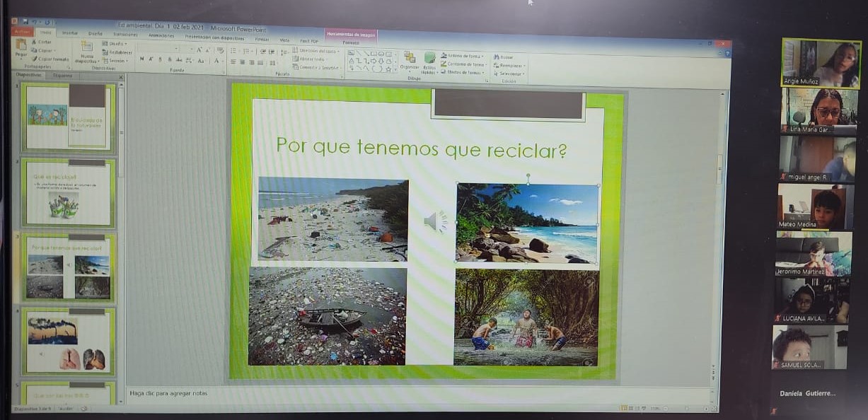Open the Presentación con diapositivas tab
Viewport: 868px width, 420px height.
click(214, 37)
